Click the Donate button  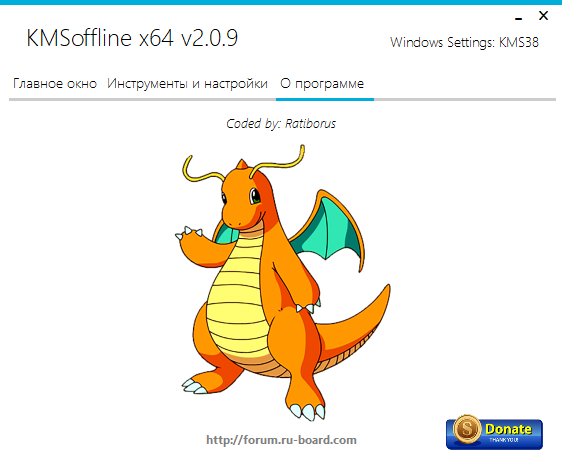click(x=494, y=433)
